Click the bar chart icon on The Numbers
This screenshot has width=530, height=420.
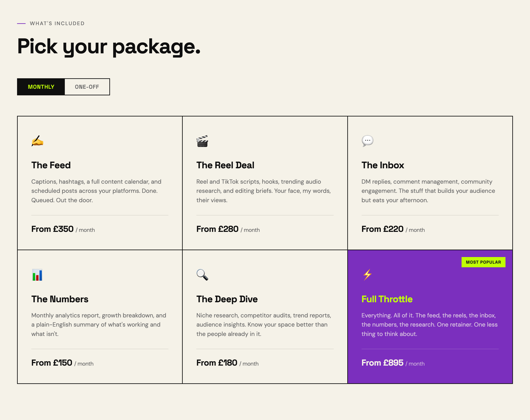click(x=37, y=275)
